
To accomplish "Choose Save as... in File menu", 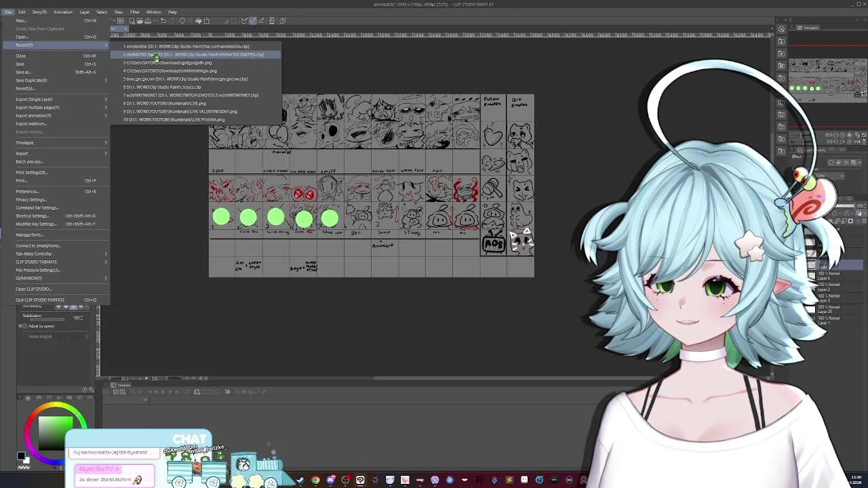I will [56, 72].
